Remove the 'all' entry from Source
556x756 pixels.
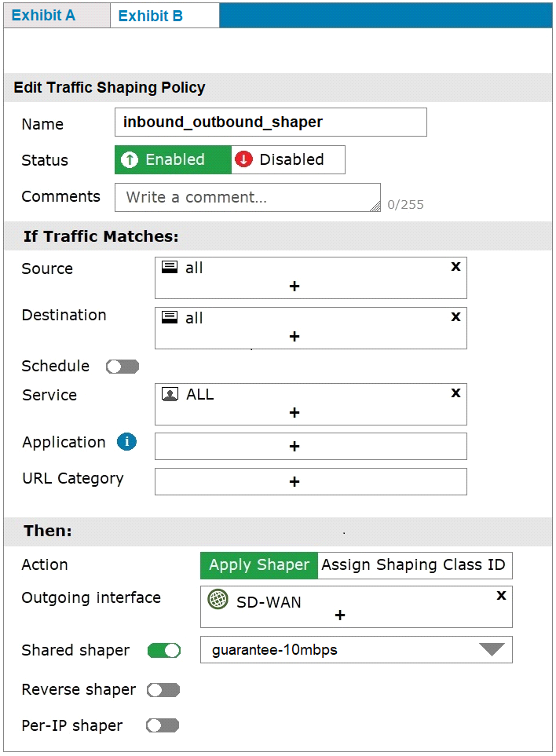click(x=455, y=267)
